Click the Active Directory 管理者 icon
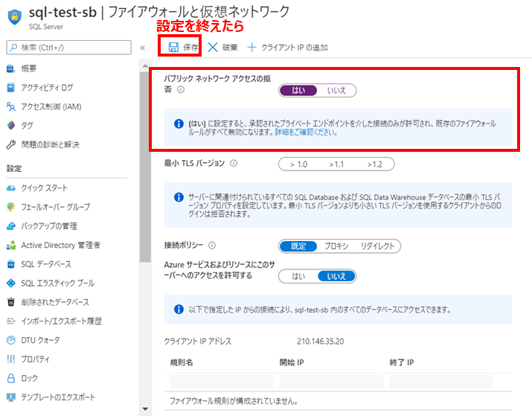This screenshot has height=416, width=532. [11, 245]
